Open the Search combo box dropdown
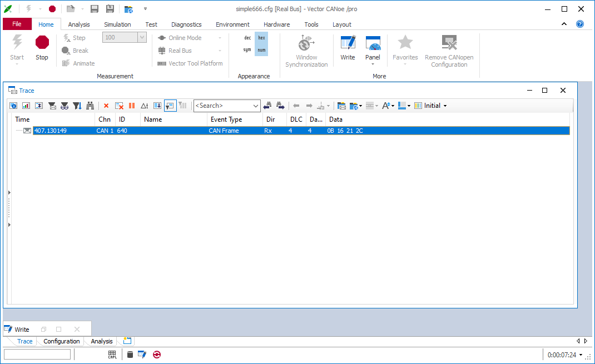595x364 pixels. pos(256,106)
